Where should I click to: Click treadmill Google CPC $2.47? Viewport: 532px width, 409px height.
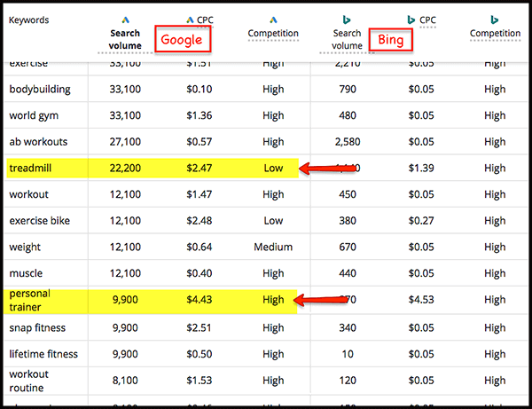pyautogui.click(x=199, y=168)
